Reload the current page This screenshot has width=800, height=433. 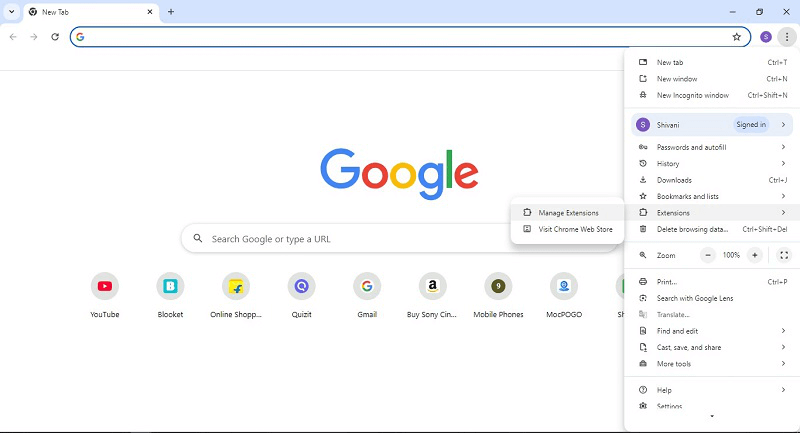click(x=55, y=37)
